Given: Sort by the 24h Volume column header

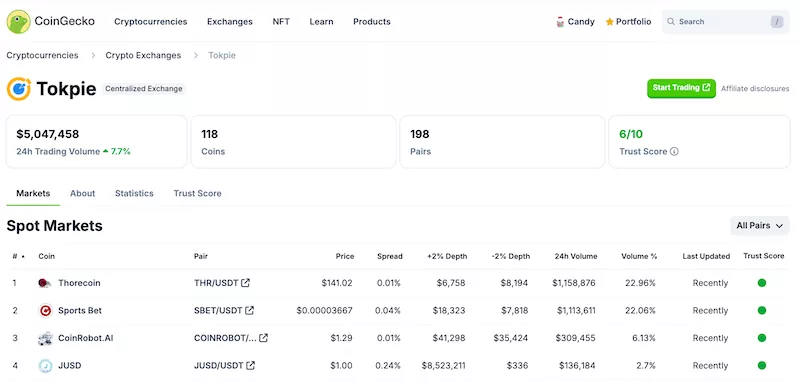Looking at the screenshot, I should (x=576, y=257).
